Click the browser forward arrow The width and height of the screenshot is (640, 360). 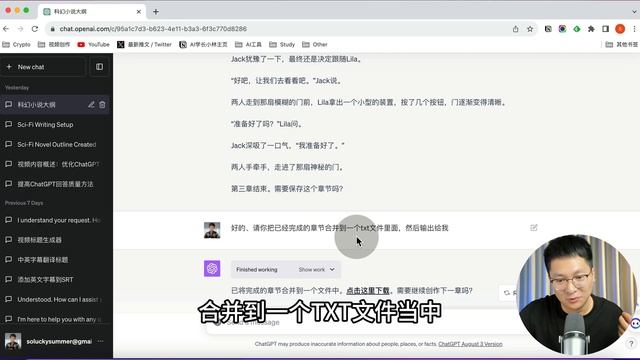[x=20, y=29]
